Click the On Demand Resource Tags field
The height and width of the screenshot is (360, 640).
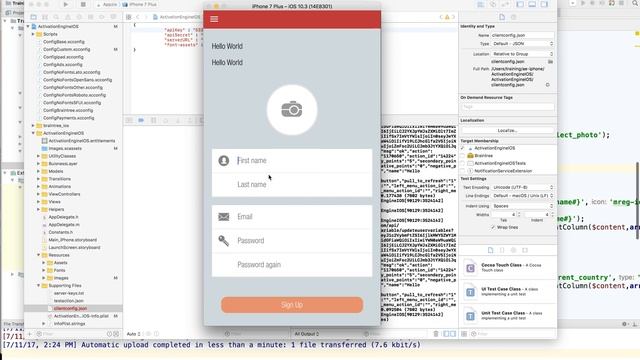(x=508, y=107)
